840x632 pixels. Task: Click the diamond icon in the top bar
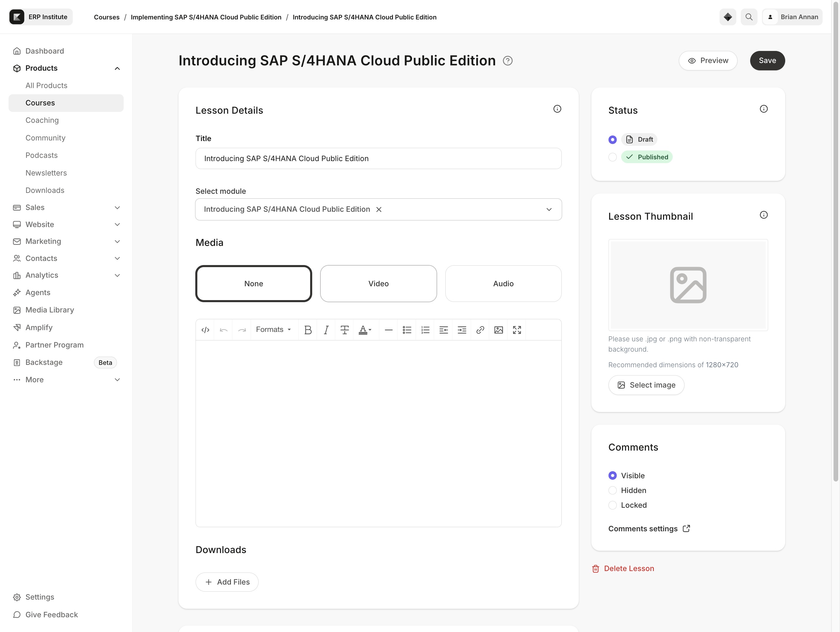click(x=727, y=17)
